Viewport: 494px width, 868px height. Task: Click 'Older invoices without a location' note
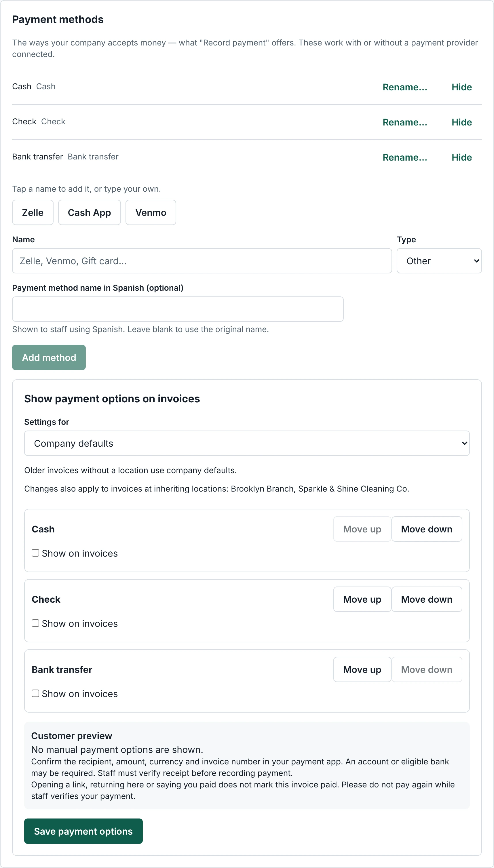130,471
